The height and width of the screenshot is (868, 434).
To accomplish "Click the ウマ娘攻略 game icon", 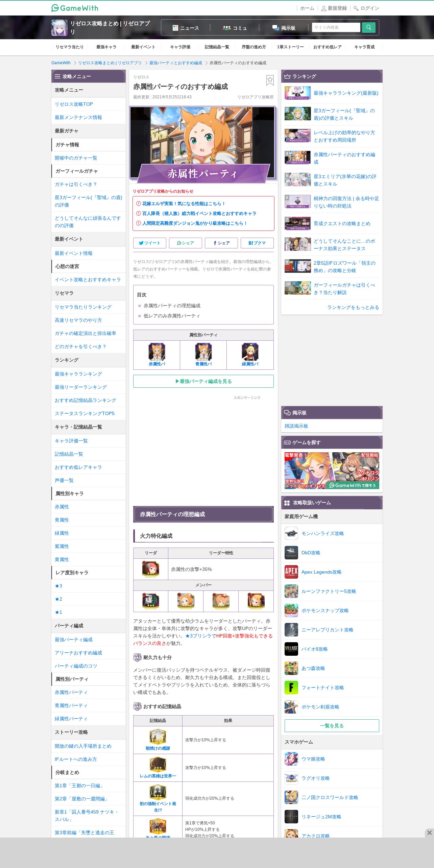I will pos(291,759).
